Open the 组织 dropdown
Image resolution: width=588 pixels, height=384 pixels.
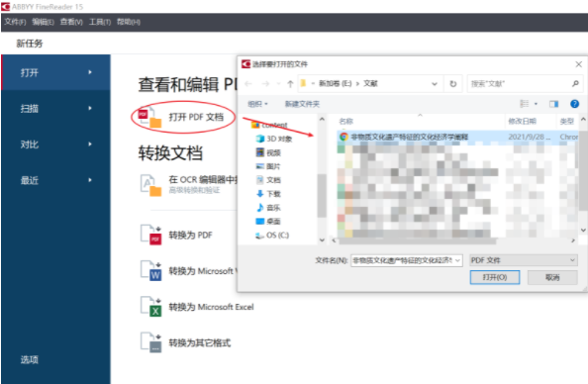[x=257, y=104]
